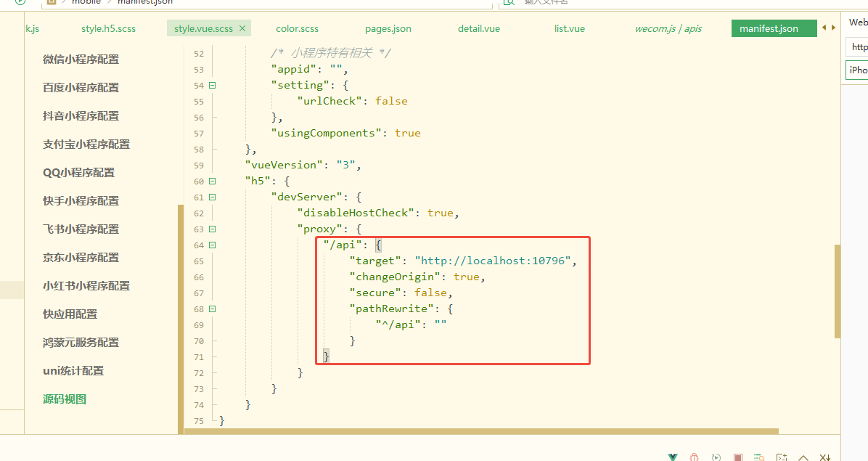
Task: Open a new terminal with the plus icon
Action: coord(782,457)
